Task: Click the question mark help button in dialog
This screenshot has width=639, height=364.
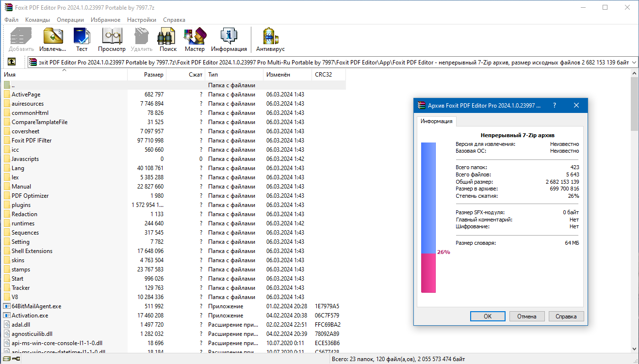Action: tap(555, 106)
